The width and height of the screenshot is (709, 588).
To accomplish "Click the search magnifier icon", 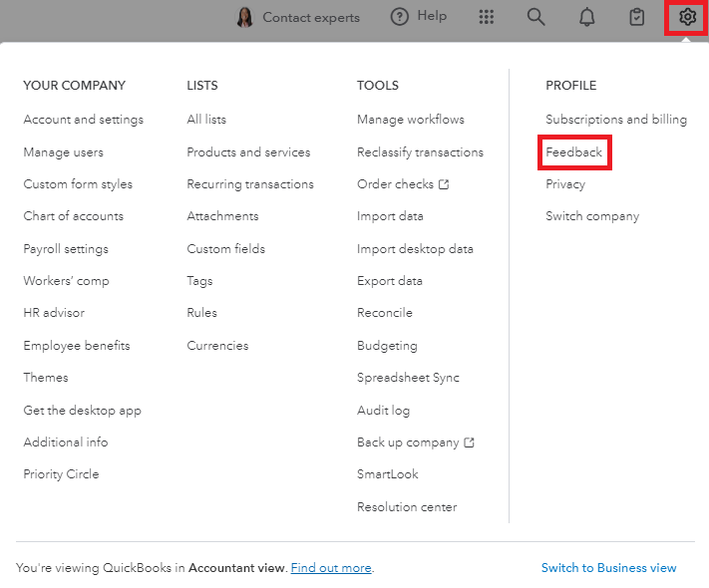I will pos(536,17).
